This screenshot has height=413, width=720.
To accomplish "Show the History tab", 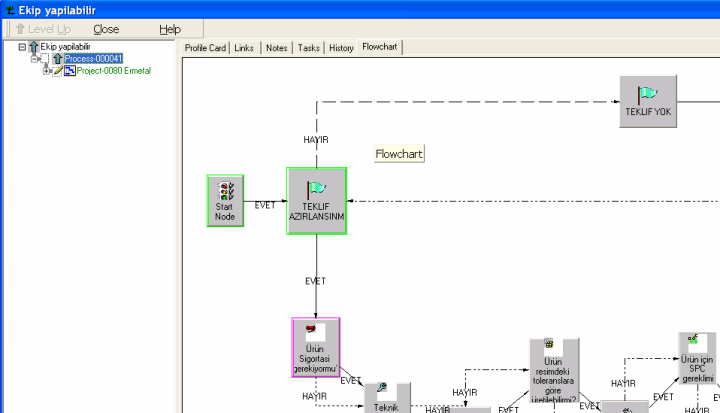I will [341, 48].
